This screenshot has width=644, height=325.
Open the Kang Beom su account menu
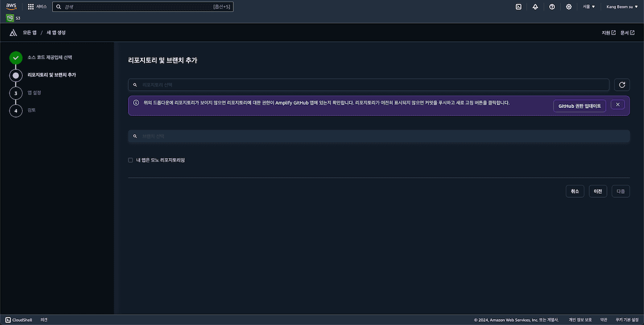622,7
